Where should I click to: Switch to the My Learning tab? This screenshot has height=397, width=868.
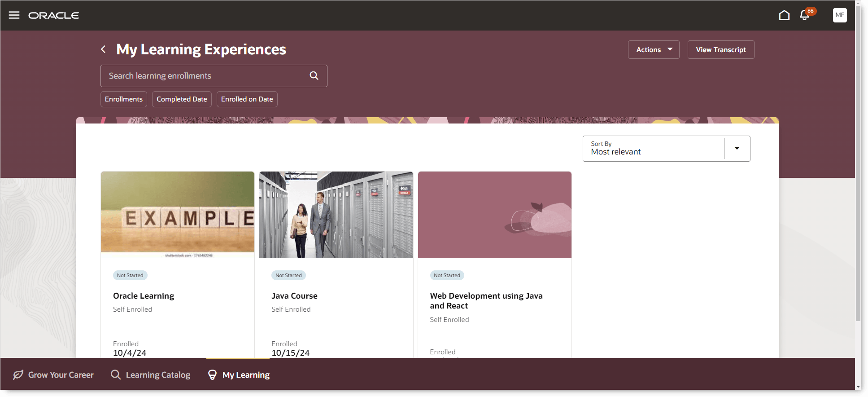(239, 375)
